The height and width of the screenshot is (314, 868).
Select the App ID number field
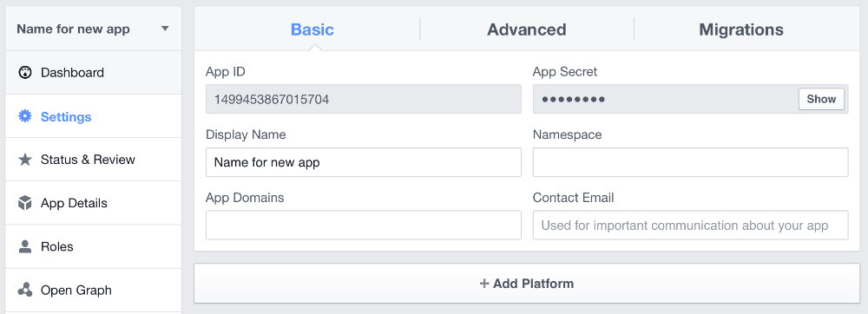(x=363, y=99)
